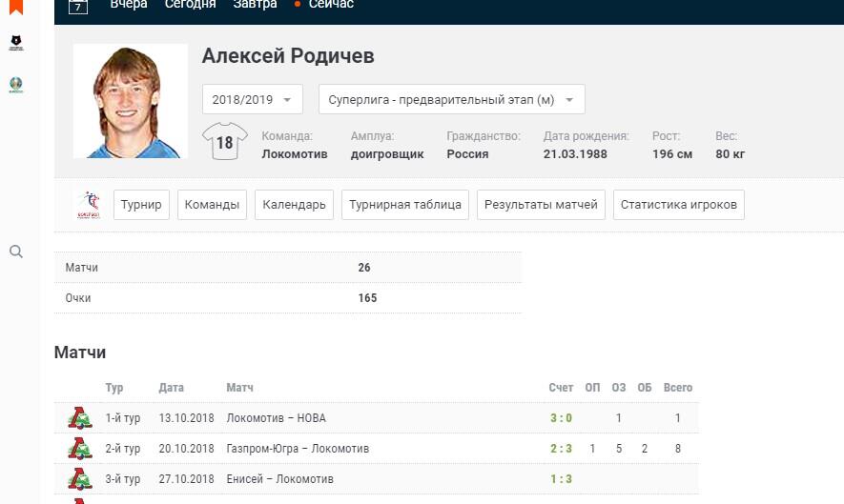
Task: Click Алексей Родичев's profile photo
Action: point(131,101)
